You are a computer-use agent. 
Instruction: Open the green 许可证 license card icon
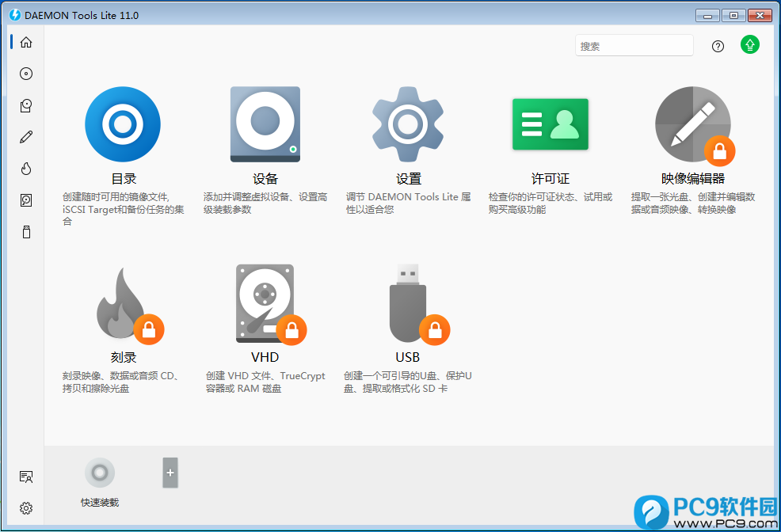coord(551,124)
